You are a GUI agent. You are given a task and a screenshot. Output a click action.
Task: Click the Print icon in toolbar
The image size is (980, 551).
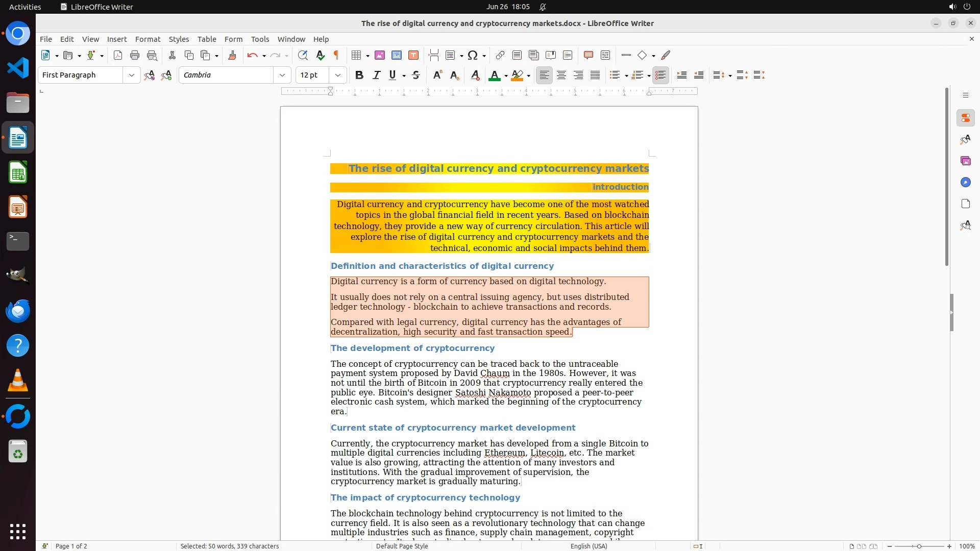pos(135,55)
